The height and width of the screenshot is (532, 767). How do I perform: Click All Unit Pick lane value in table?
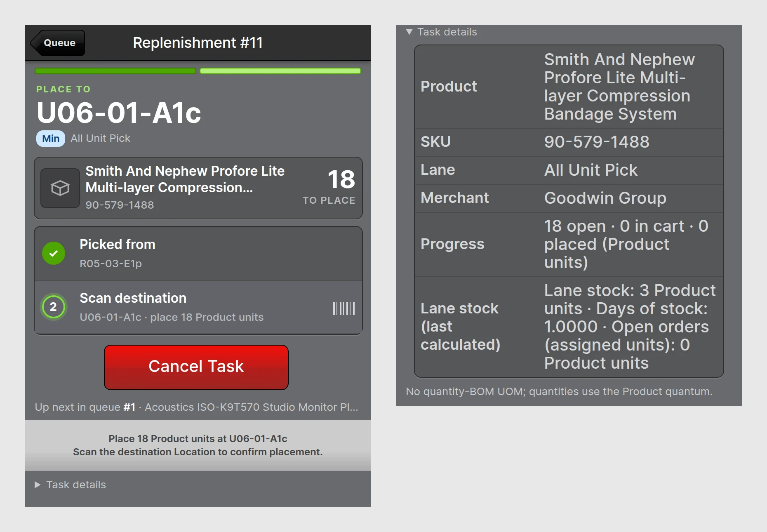[x=591, y=170]
